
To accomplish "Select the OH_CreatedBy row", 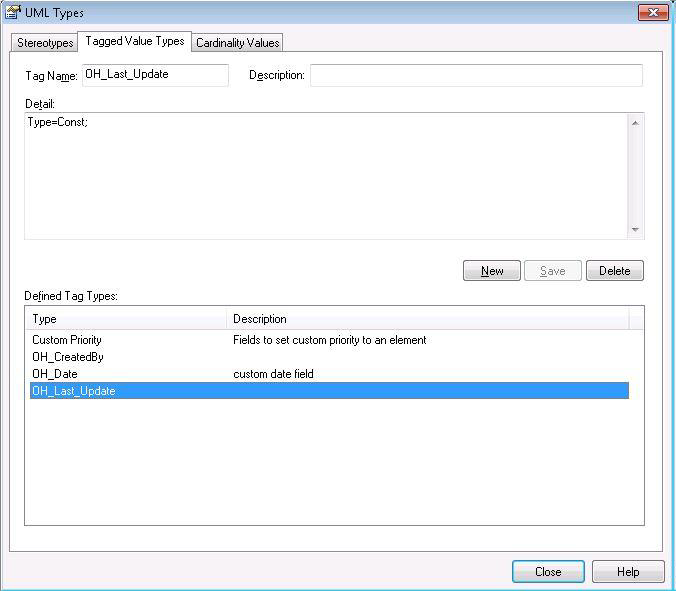I will coord(68,357).
